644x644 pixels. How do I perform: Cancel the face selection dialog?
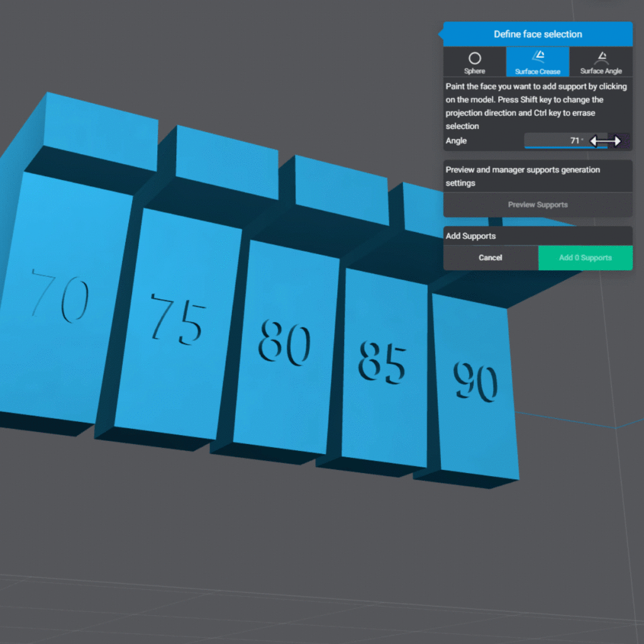pos(490,258)
